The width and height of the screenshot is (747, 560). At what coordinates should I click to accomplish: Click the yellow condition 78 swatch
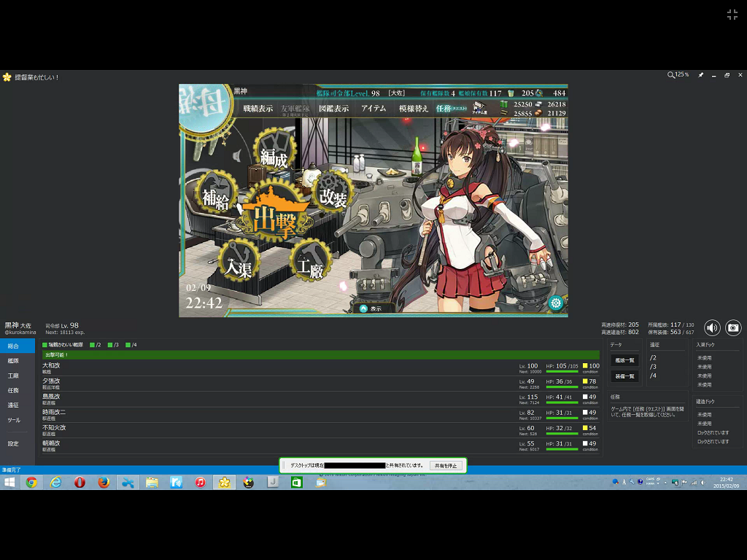coord(585,381)
